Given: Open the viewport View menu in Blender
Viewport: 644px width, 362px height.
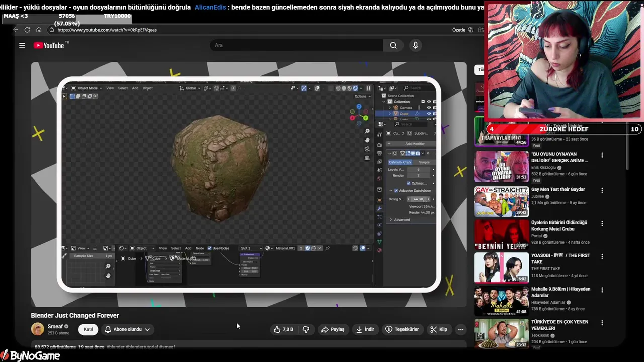Looking at the screenshot, I should (110, 88).
